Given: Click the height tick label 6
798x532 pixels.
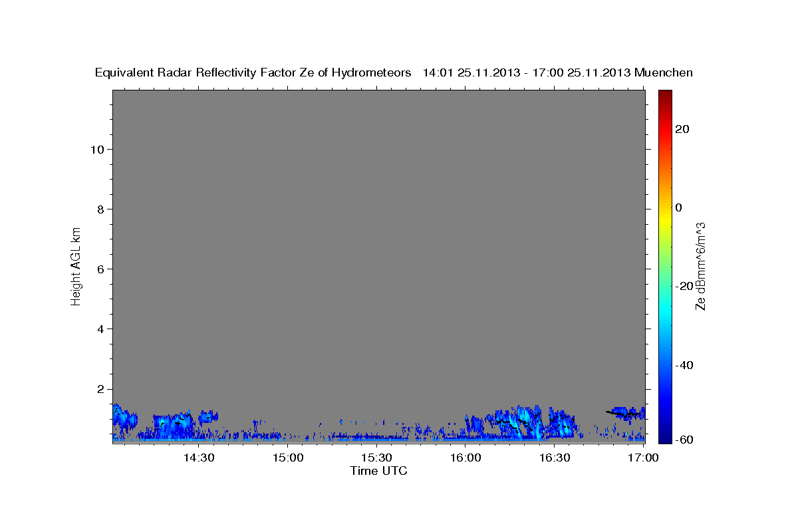Looking at the screenshot, I should click(101, 269).
